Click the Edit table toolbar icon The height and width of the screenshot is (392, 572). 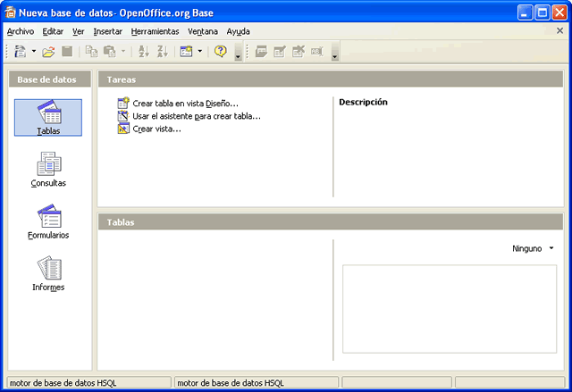pos(280,52)
